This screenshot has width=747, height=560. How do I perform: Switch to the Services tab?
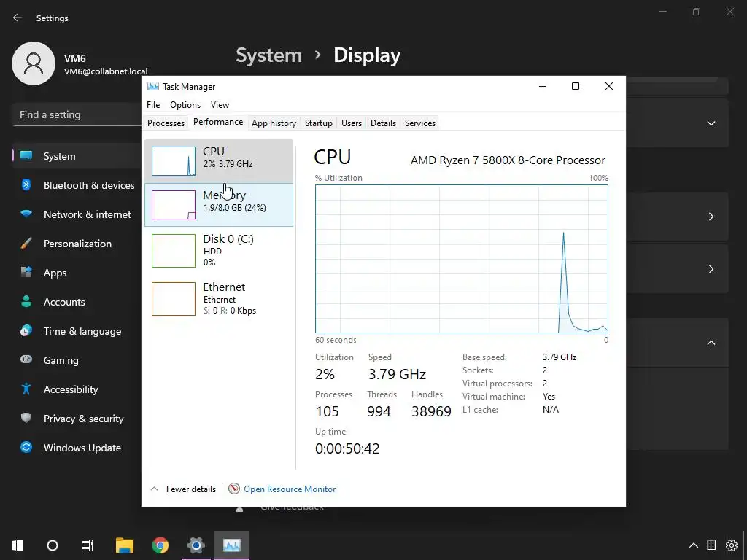[420, 122]
